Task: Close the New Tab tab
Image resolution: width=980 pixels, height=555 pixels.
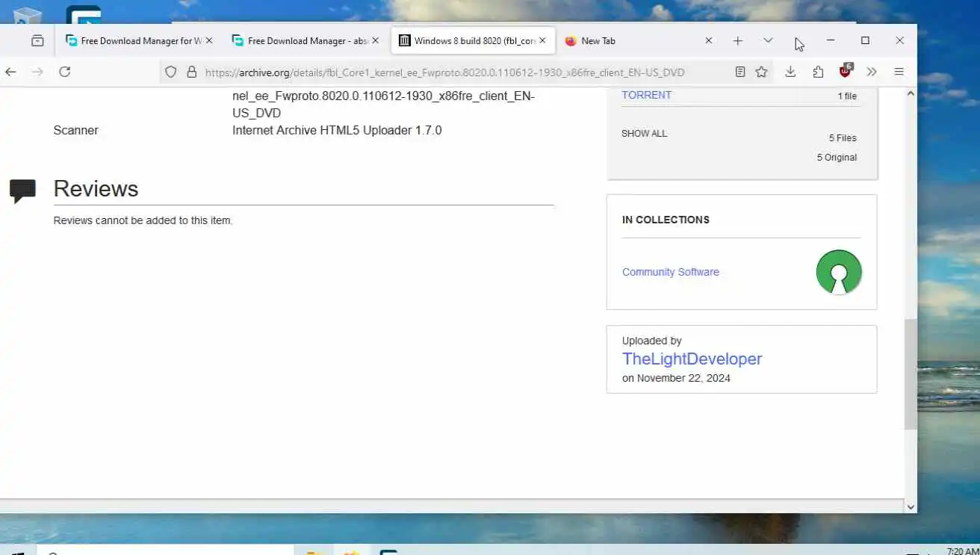Action: [709, 41]
